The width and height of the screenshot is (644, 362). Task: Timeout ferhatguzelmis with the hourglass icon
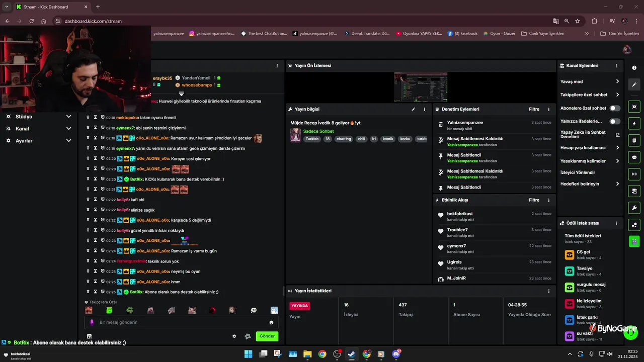(95, 261)
